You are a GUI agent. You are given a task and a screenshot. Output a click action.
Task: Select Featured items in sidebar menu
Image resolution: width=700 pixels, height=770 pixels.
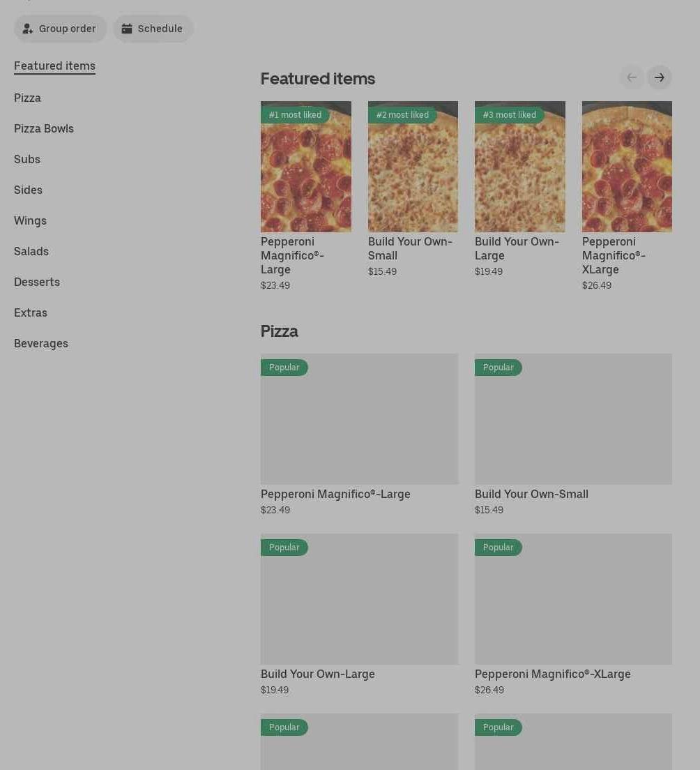coord(54,66)
